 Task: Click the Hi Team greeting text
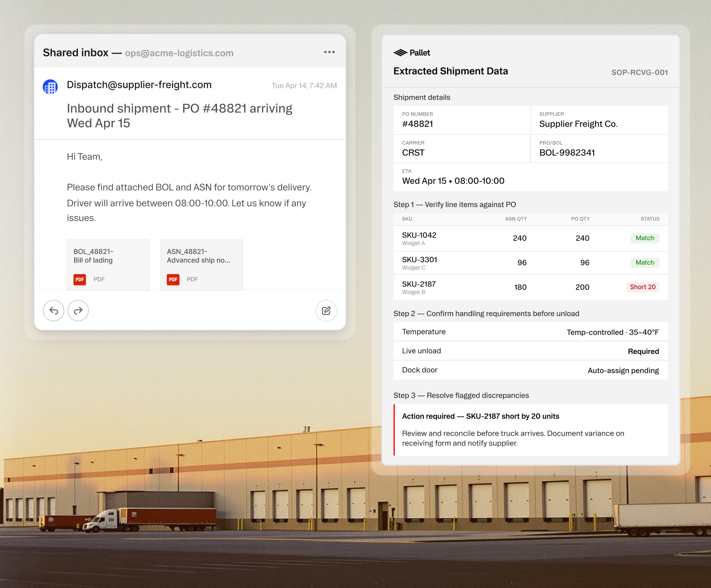click(x=85, y=157)
